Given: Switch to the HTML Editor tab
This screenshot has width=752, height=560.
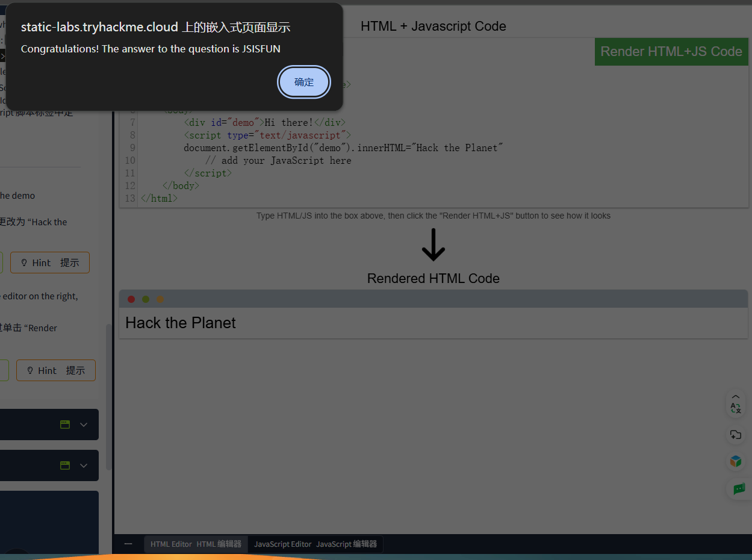Looking at the screenshot, I should tap(196, 544).
